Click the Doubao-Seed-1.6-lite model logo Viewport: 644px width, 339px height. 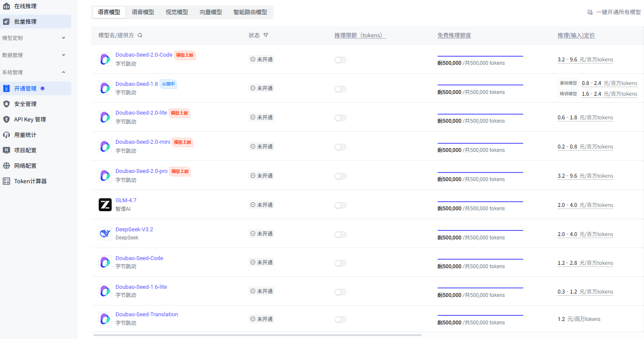(x=105, y=291)
